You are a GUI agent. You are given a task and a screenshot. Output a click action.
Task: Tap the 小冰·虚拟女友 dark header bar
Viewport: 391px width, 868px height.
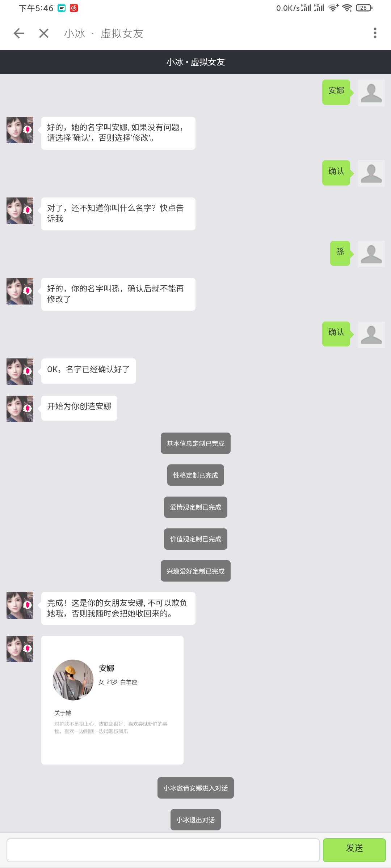tap(195, 62)
